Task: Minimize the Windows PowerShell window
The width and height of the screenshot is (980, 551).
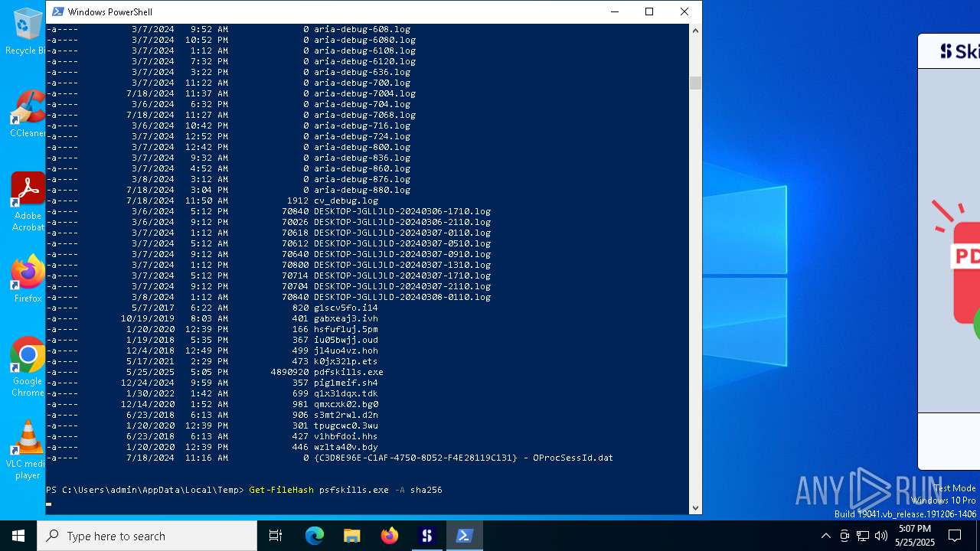Action: pos(614,11)
